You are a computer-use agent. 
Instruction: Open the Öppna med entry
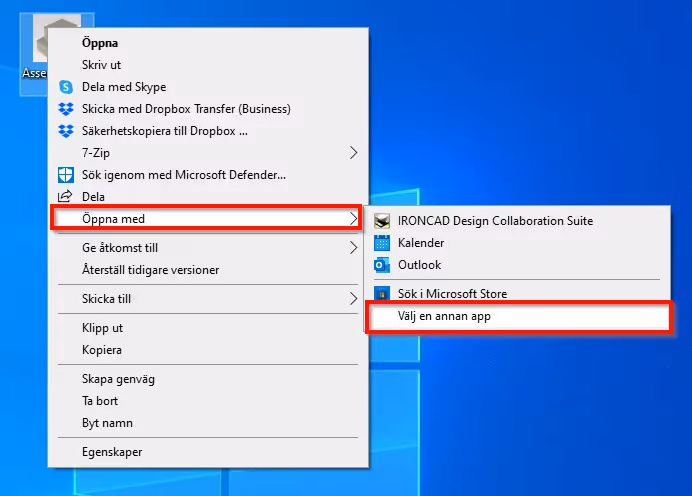pos(206,218)
